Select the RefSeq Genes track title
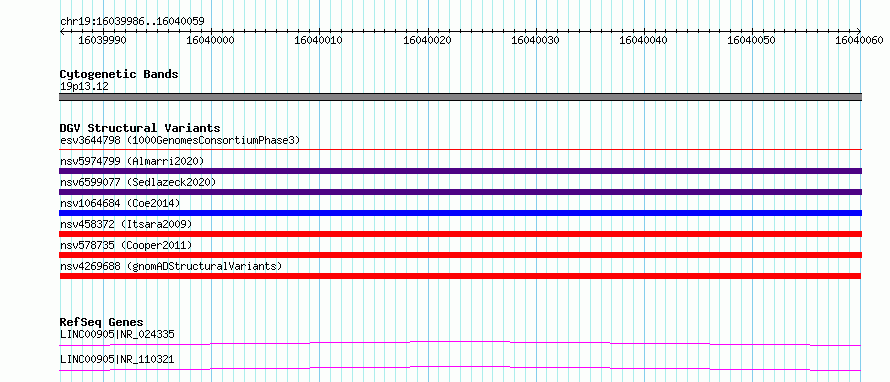890x382 pixels. (x=101, y=322)
